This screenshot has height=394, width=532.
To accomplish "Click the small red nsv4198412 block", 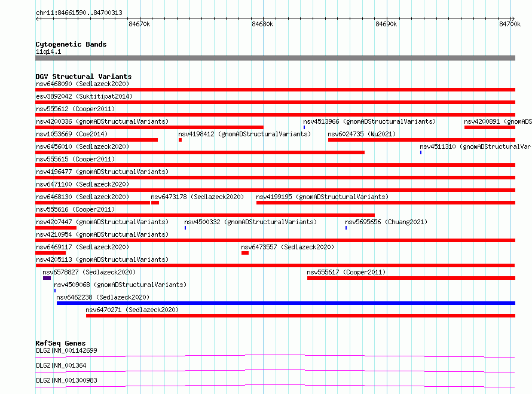I will tap(180, 140).
